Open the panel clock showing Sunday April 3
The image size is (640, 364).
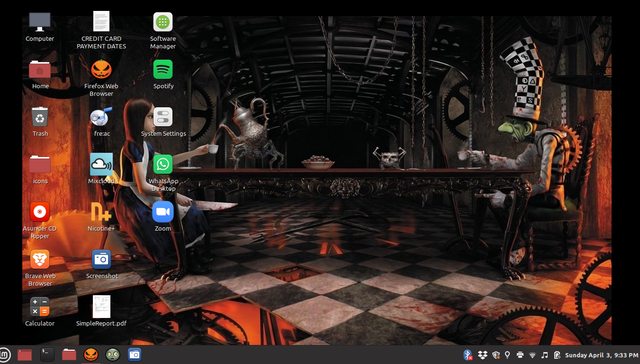click(x=602, y=355)
